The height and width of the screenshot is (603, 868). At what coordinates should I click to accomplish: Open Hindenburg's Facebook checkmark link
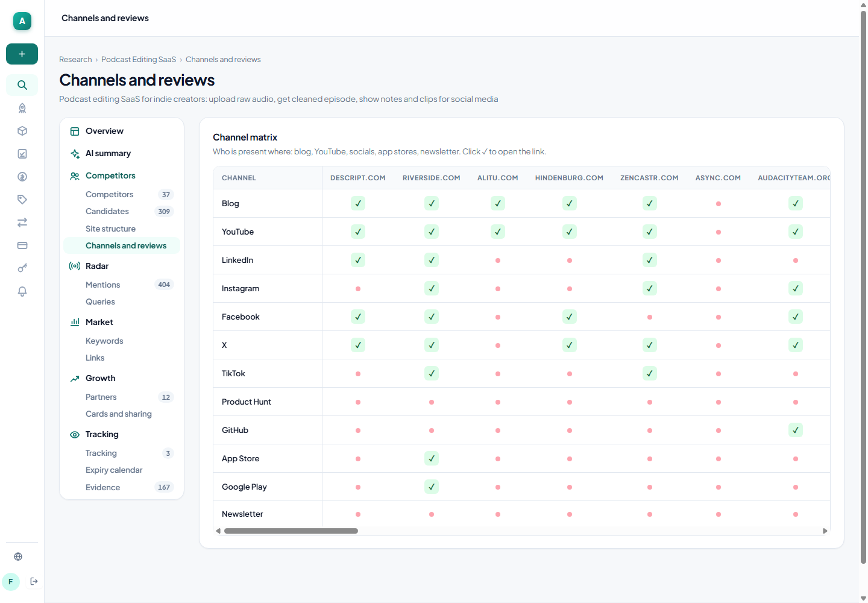570,317
